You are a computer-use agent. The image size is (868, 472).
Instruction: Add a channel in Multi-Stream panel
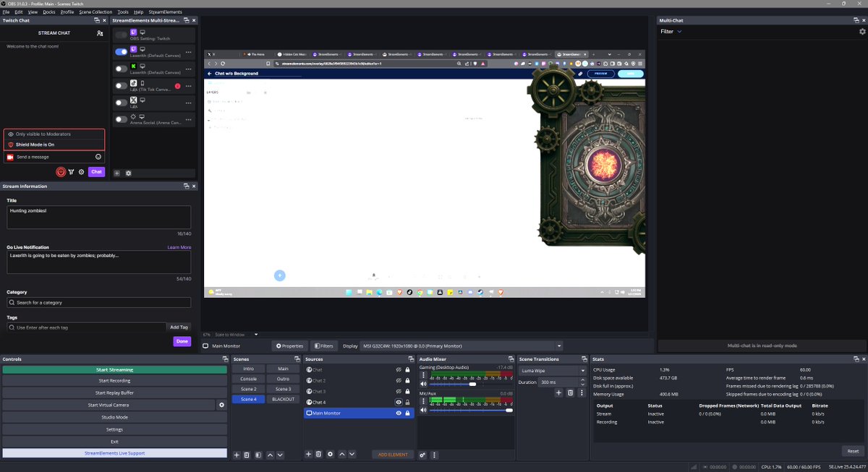click(117, 173)
